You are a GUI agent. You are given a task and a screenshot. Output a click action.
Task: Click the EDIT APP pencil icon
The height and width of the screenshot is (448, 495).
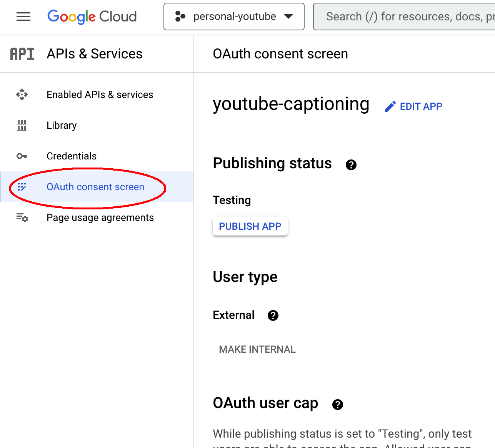390,106
